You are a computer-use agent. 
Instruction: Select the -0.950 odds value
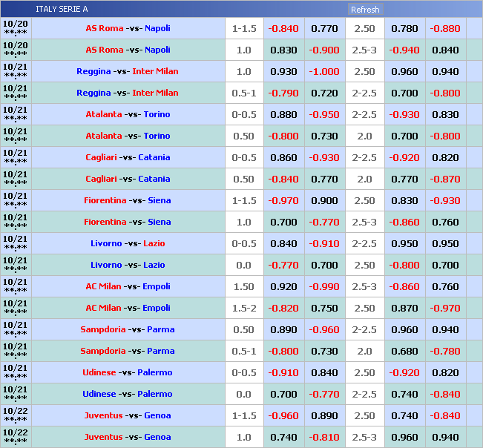coord(324,114)
